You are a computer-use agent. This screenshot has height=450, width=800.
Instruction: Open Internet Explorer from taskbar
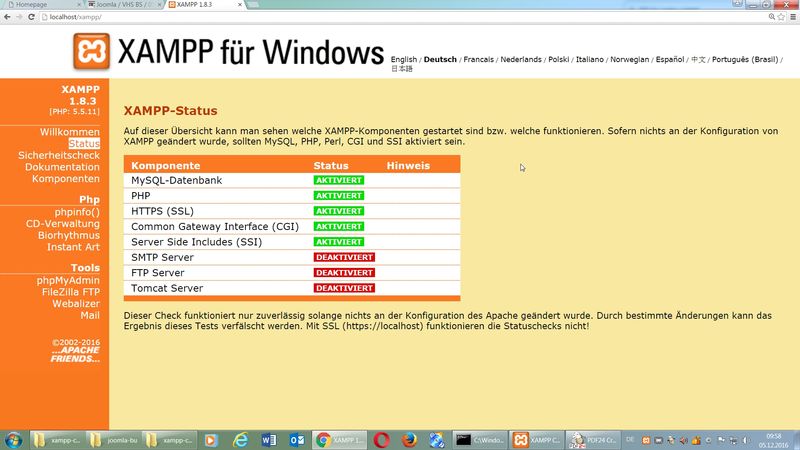tap(240, 440)
